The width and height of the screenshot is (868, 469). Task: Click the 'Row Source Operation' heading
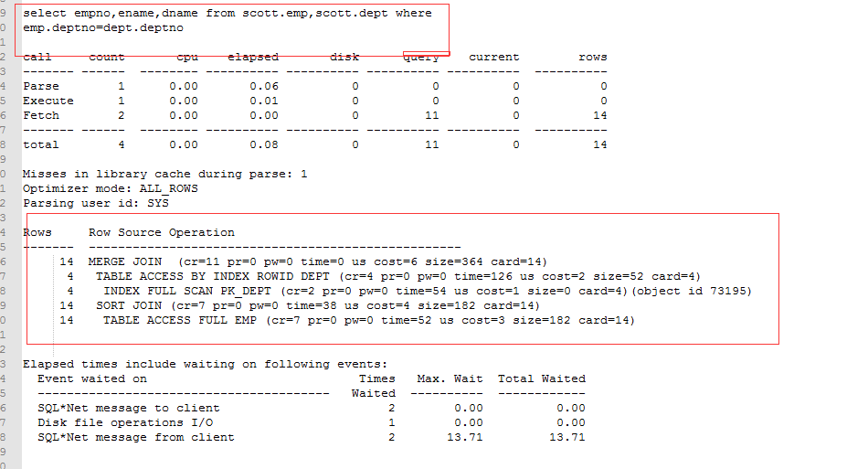tap(162, 232)
